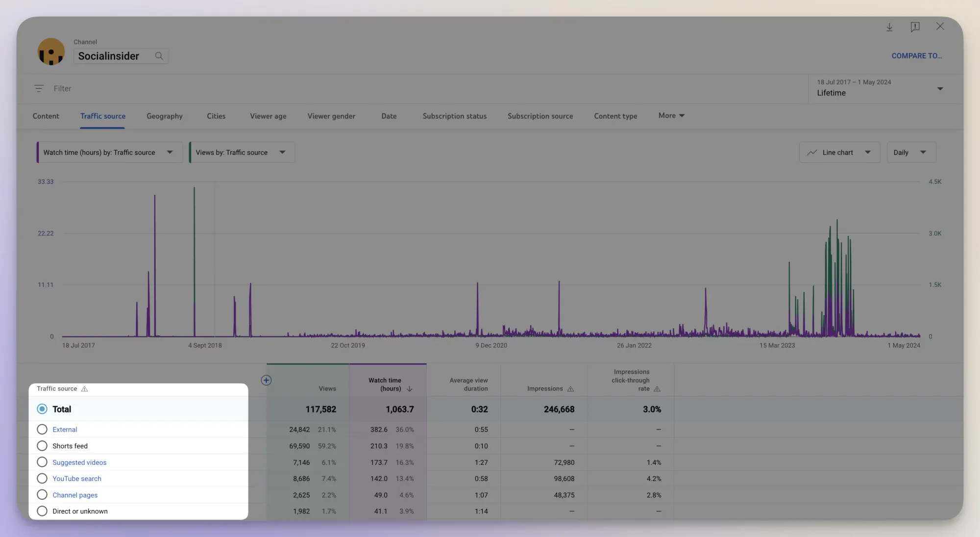Click the line chart trend icon

pyautogui.click(x=812, y=153)
